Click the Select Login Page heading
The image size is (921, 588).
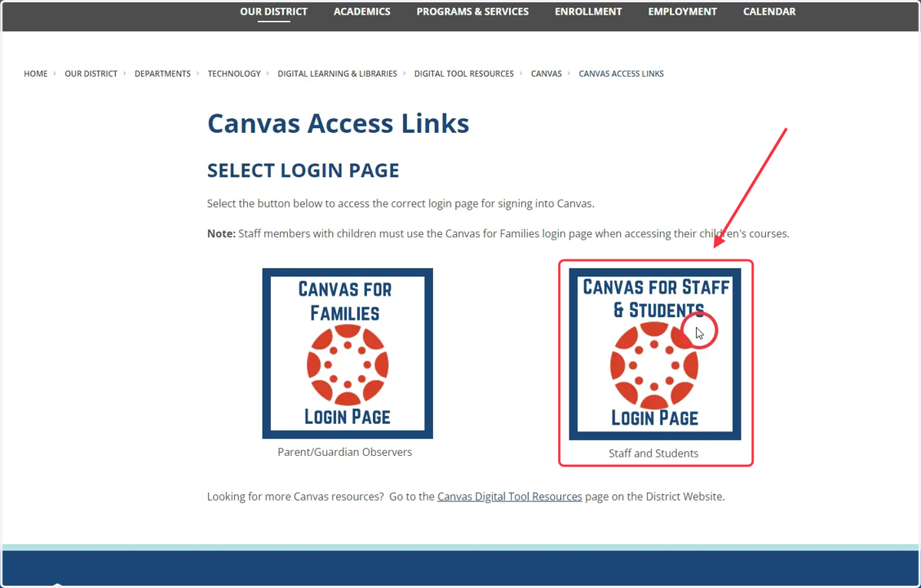tap(303, 170)
